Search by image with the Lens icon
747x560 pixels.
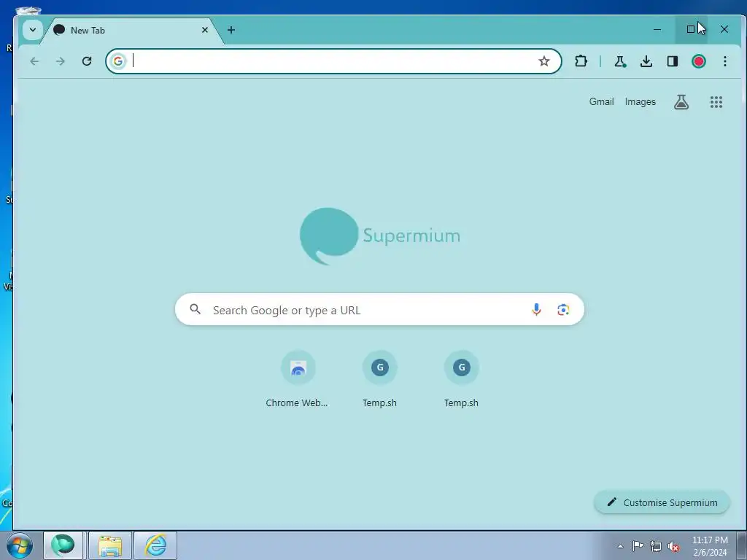(563, 309)
